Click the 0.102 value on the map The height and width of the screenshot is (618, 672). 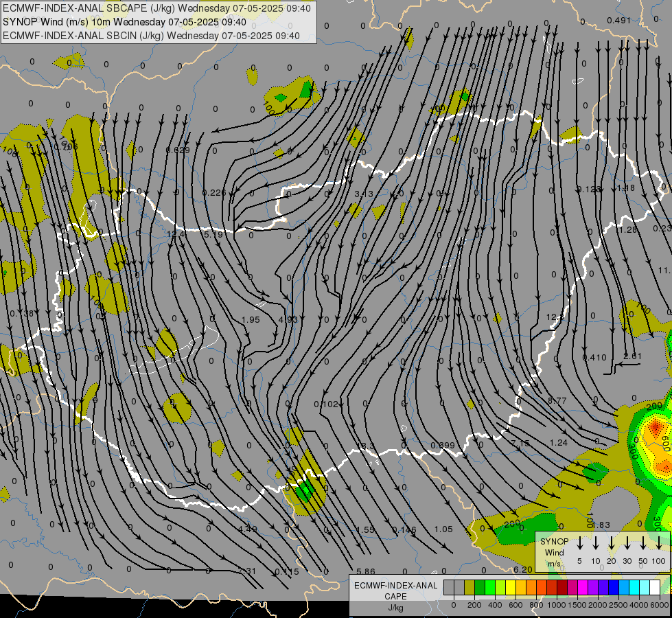click(326, 404)
